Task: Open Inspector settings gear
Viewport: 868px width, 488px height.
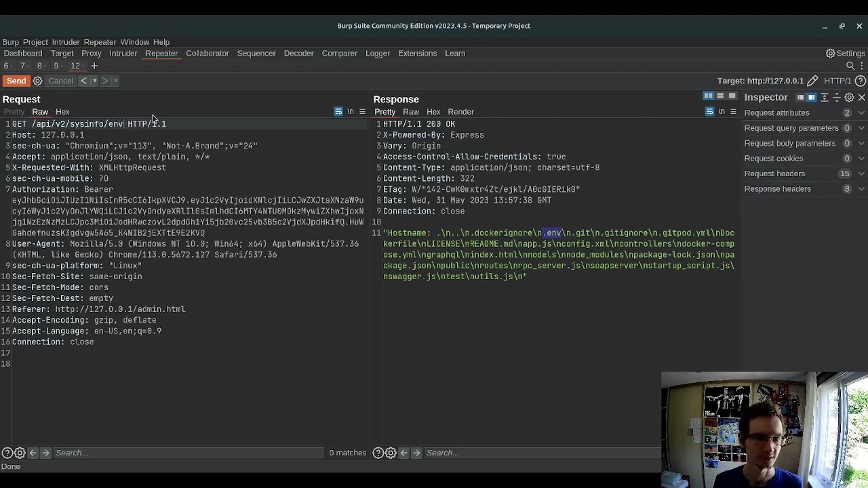Action: pyautogui.click(x=849, y=98)
